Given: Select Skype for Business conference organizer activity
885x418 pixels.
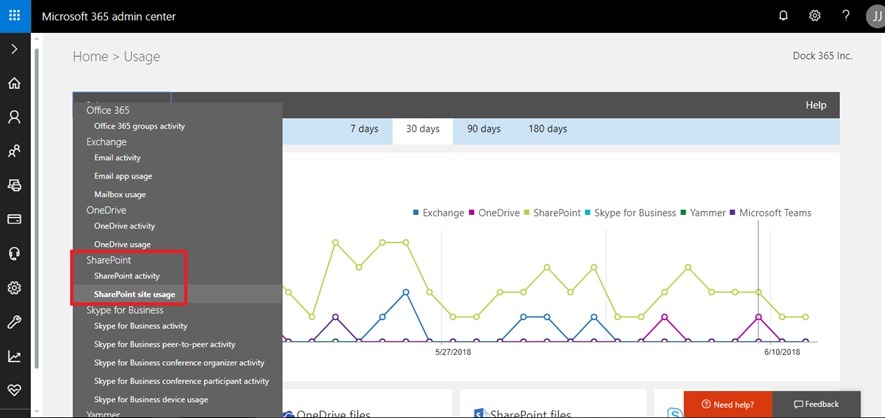Looking at the screenshot, I should [x=179, y=363].
